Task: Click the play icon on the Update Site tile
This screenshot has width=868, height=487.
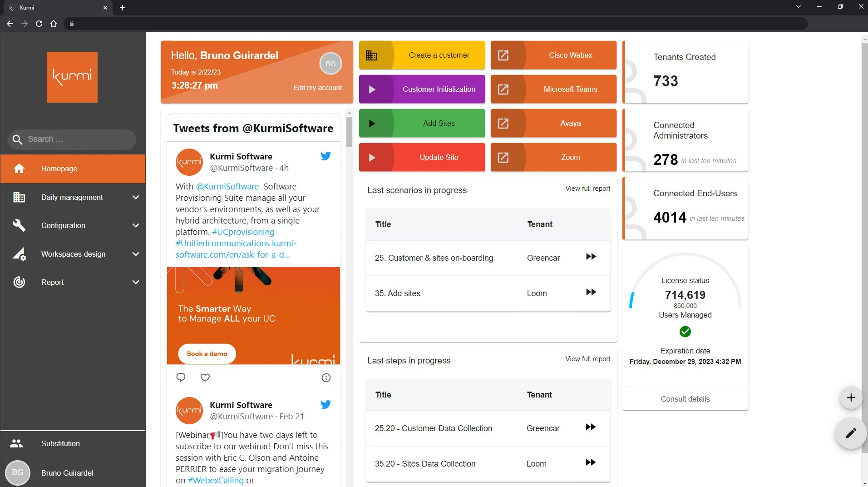Action: 372,158
